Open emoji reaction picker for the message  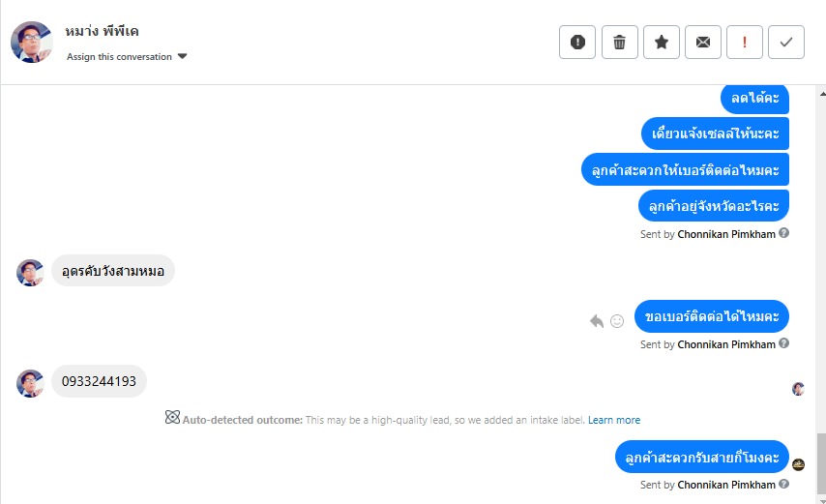click(x=617, y=321)
